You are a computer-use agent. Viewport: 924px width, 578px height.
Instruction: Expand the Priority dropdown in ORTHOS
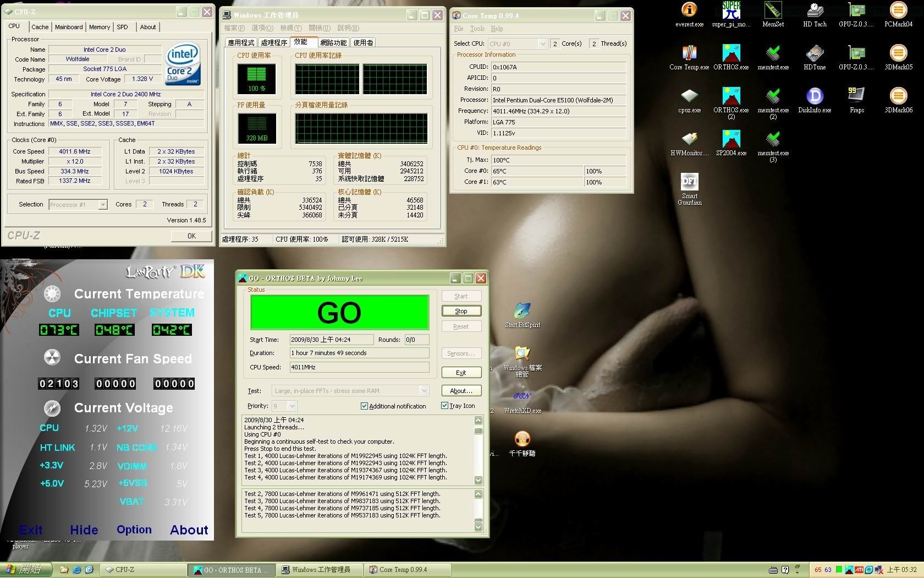tap(292, 406)
